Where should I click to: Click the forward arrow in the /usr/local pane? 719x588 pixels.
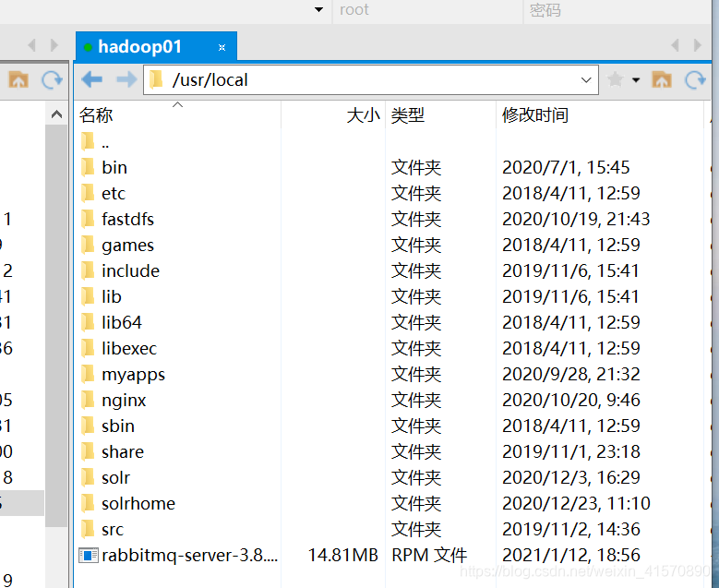126,79
